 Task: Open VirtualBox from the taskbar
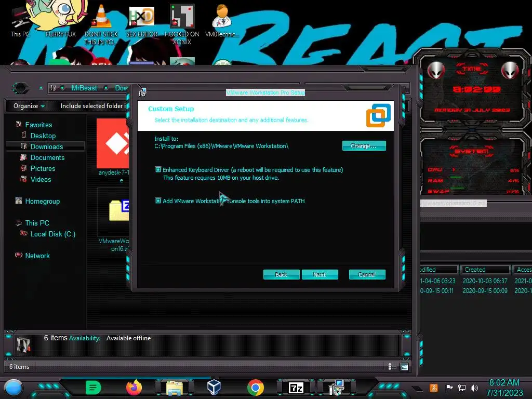(x=214, y=387)
